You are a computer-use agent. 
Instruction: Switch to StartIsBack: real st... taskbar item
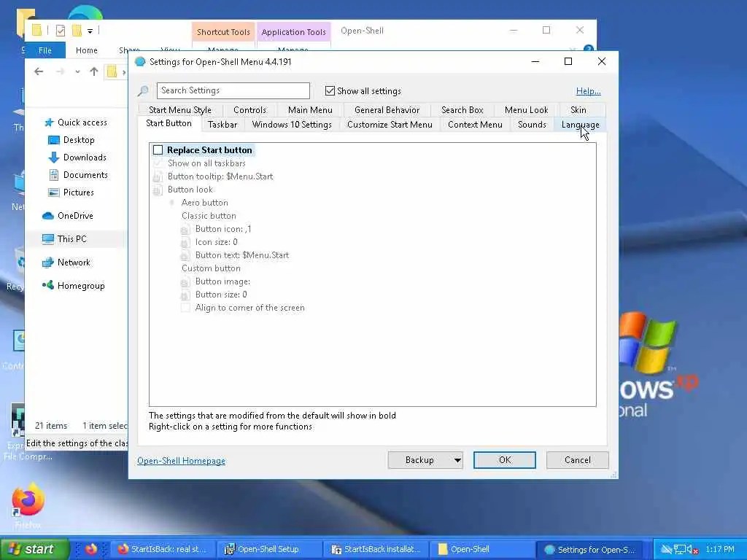tap(163, 549)
